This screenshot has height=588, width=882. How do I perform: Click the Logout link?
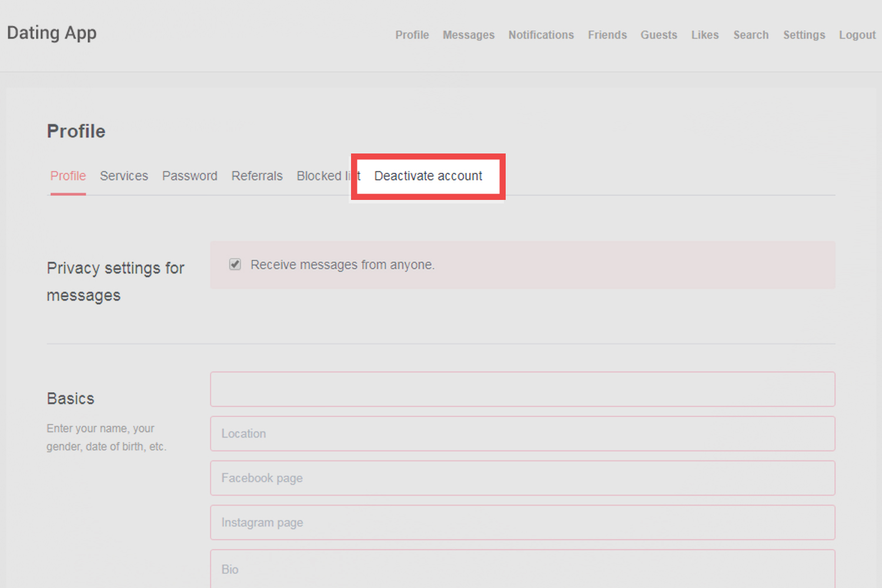click(x=857, y=35)
